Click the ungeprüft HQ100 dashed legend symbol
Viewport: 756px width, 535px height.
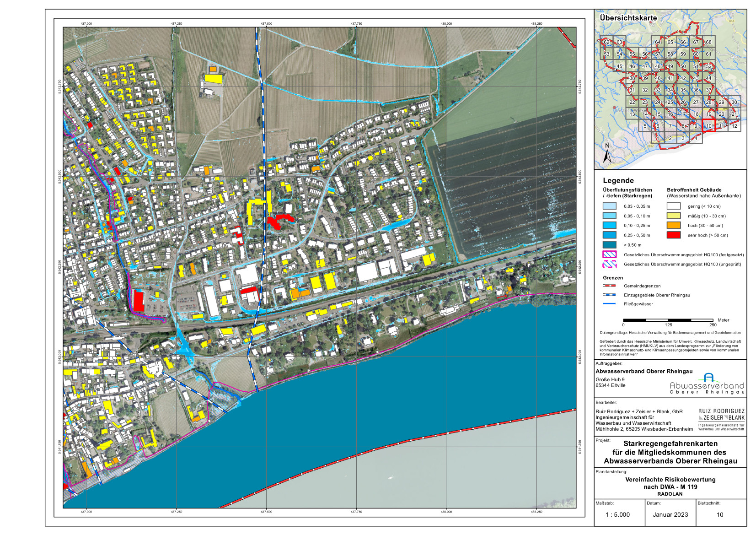click(x=609, y=264)
